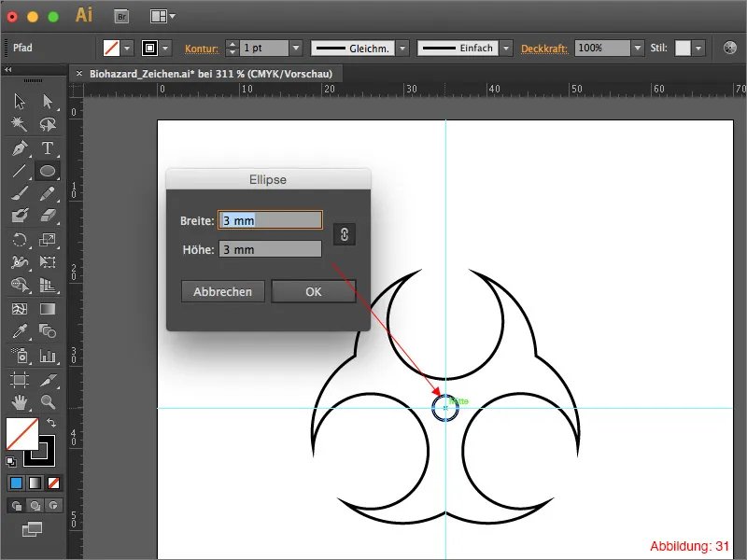747x560 pixels.
Task: Confirm Ellipse dialog with OK
Action: [314, 291]
